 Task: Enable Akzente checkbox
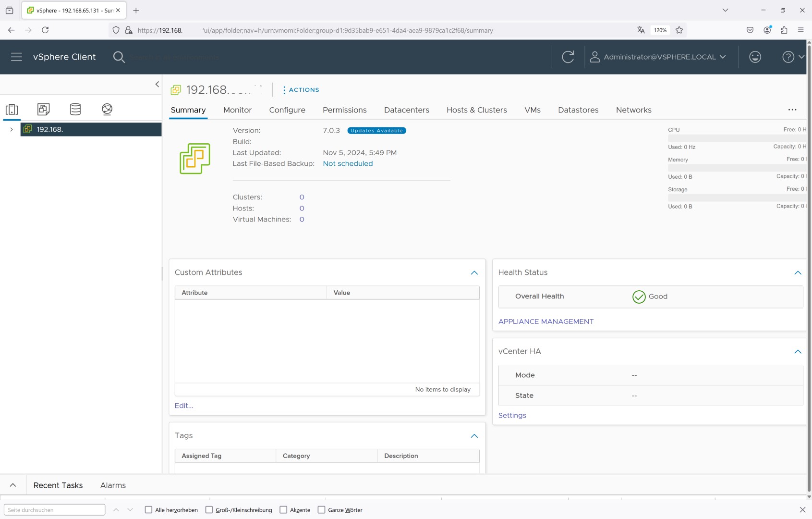pos(283,509)
